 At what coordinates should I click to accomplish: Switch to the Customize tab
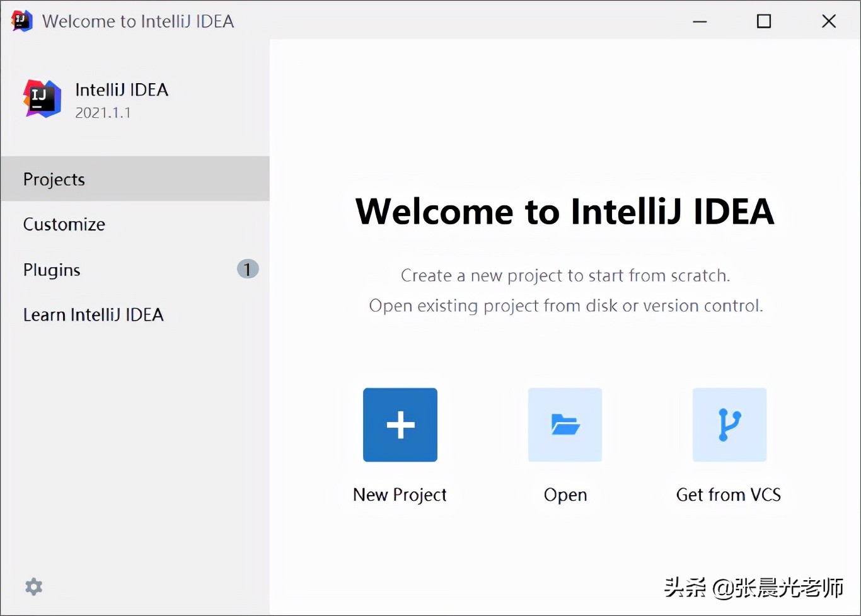[x=64, y=224]
